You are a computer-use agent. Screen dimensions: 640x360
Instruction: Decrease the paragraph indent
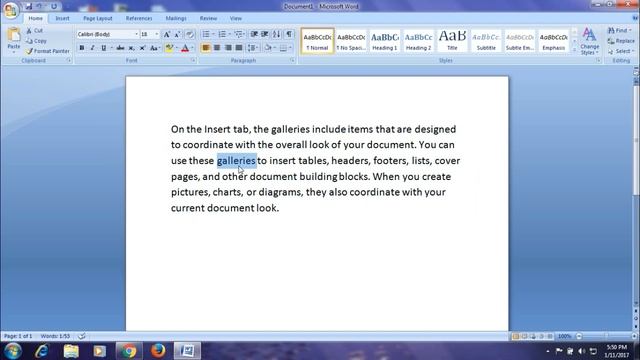point(253,34)
